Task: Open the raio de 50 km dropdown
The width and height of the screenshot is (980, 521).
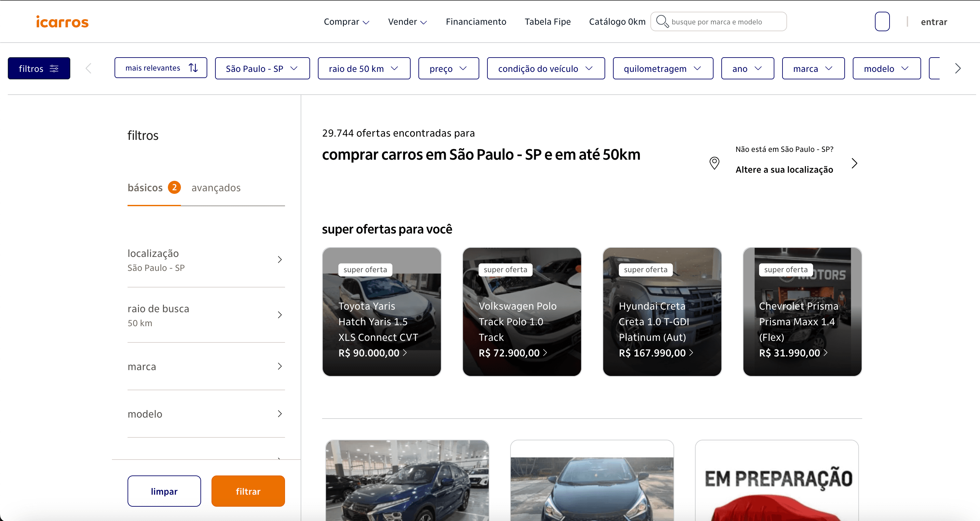Action: [364, 68]
